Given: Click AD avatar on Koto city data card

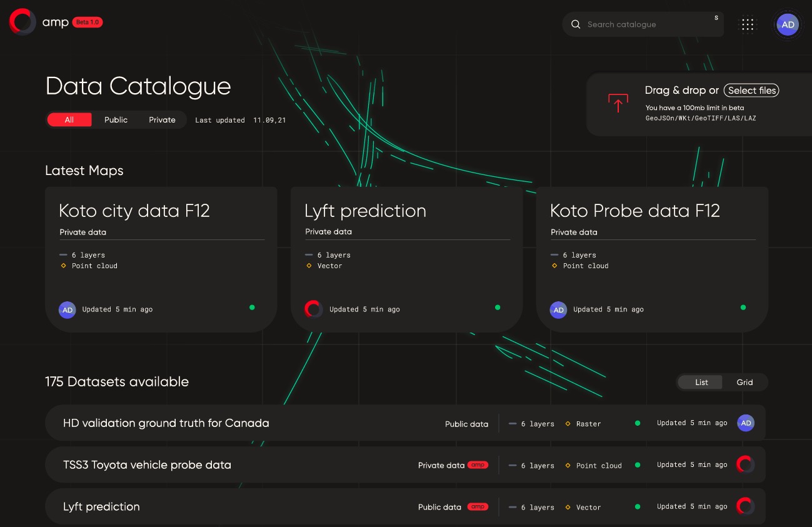Looking at the screenshot, I should pyautogui.click(x=67, y=309).
